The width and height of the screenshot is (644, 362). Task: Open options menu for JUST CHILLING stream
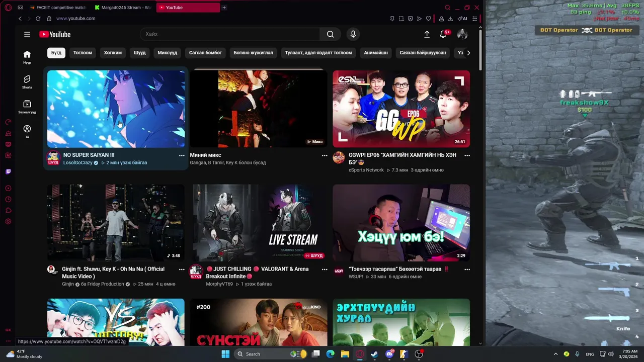(325, 269)
